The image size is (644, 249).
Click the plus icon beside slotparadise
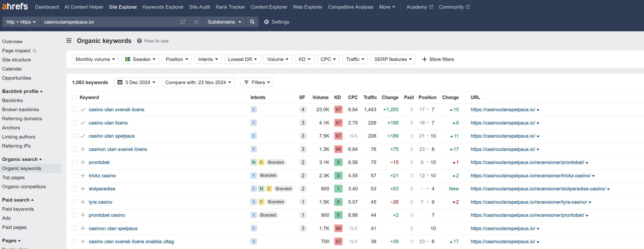pyautogui.click(x=83, y=189)
